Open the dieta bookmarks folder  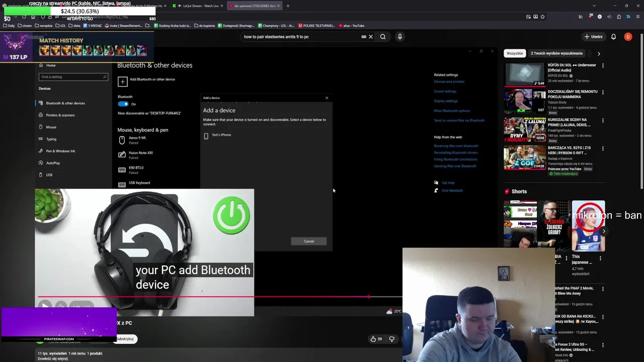[74, 26]
